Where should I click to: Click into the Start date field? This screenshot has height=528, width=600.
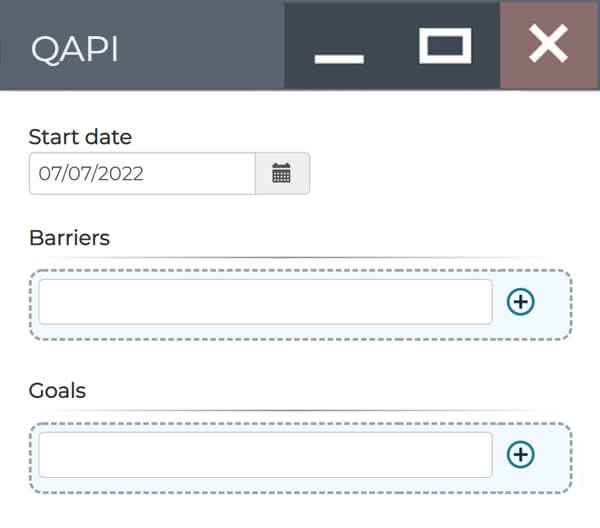(142, 173)
